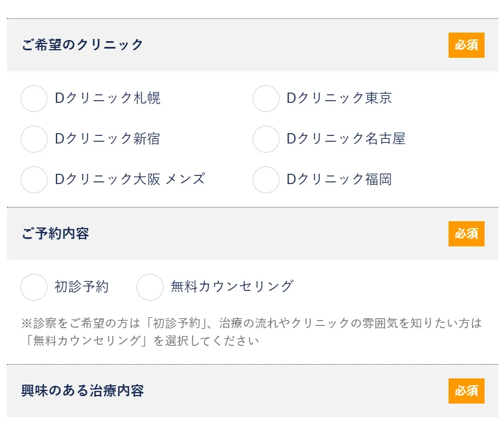Select the 初診予約 radio button
Image resolution: width=504 pixels, height=423 pixels.
point(34,287)
